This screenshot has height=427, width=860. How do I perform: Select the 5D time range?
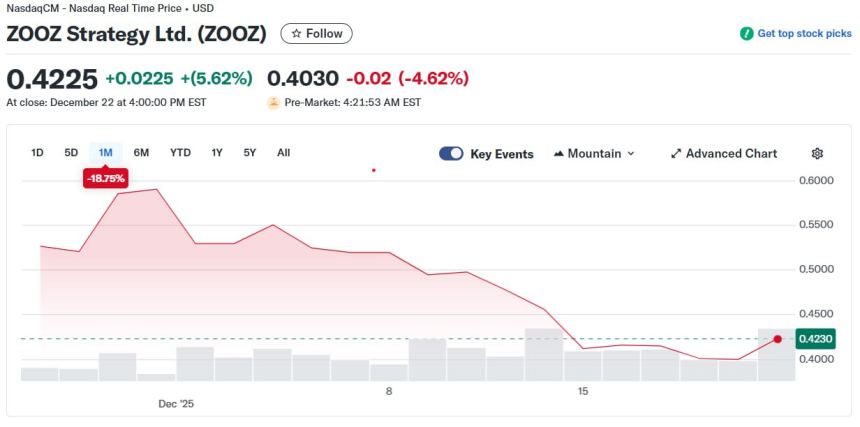71,153
